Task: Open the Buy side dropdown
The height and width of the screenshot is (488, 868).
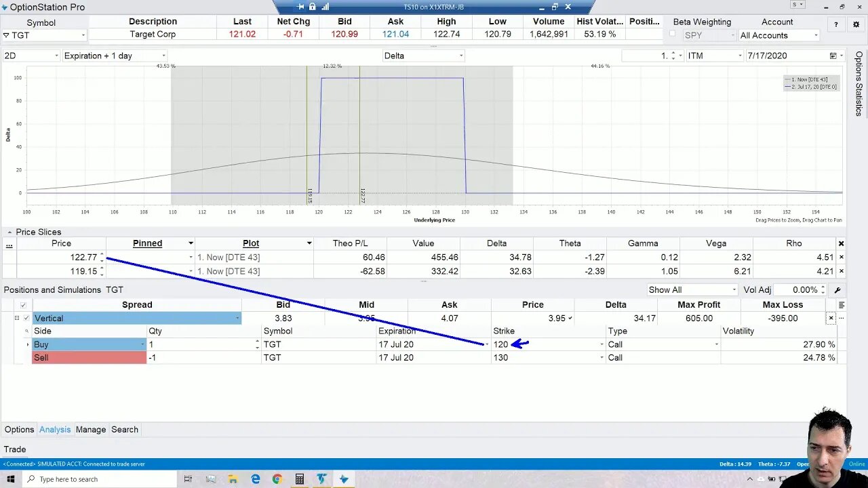Action: [x=143, y=344]
